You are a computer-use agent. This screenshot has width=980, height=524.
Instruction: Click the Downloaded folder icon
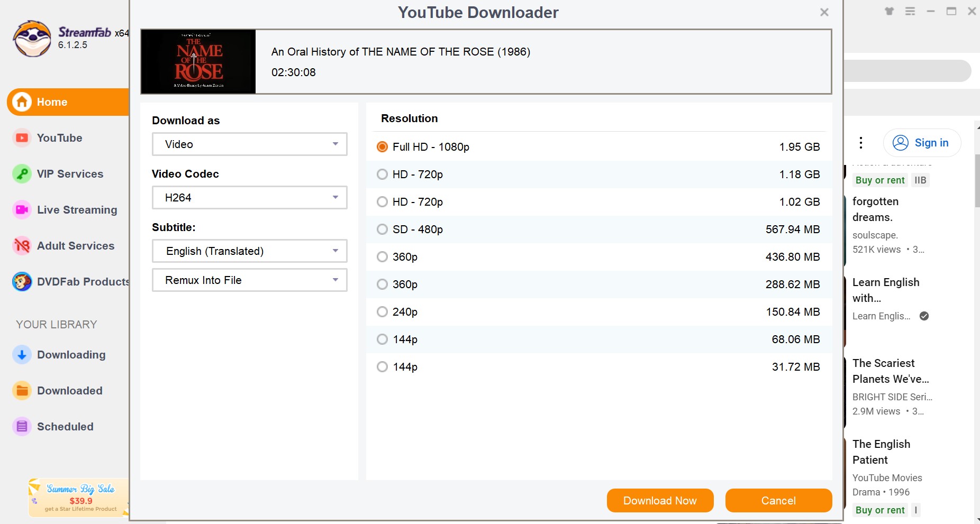coord(22,391)
